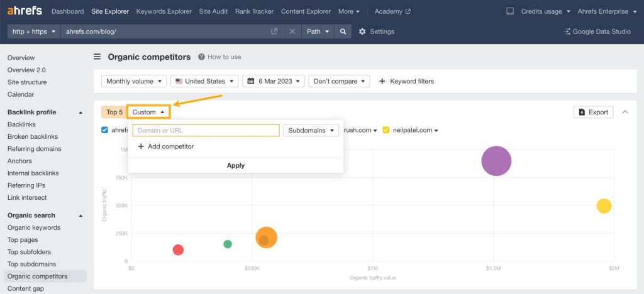Run search with the magnifier icon
Screen dimensions: 644x294
(343, 31)
